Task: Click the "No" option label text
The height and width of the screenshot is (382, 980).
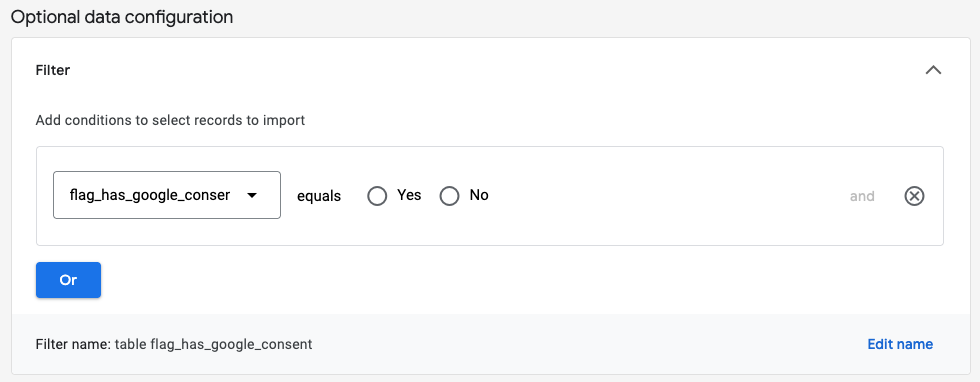Action: [x=479, y=195]
